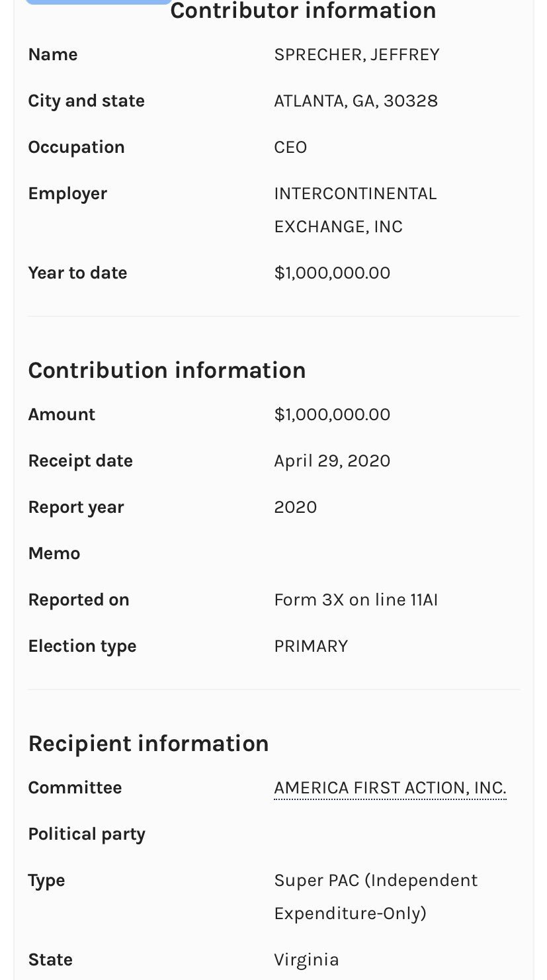Click the partially visible blue button at top
Image resolution: width=547 pixels, height=980 pixels.
(x=98, y=2)
